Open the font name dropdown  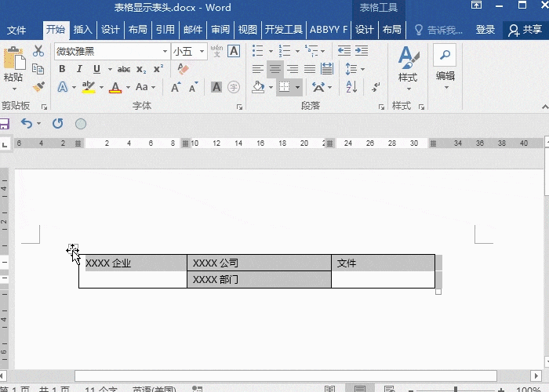[165, 52]
